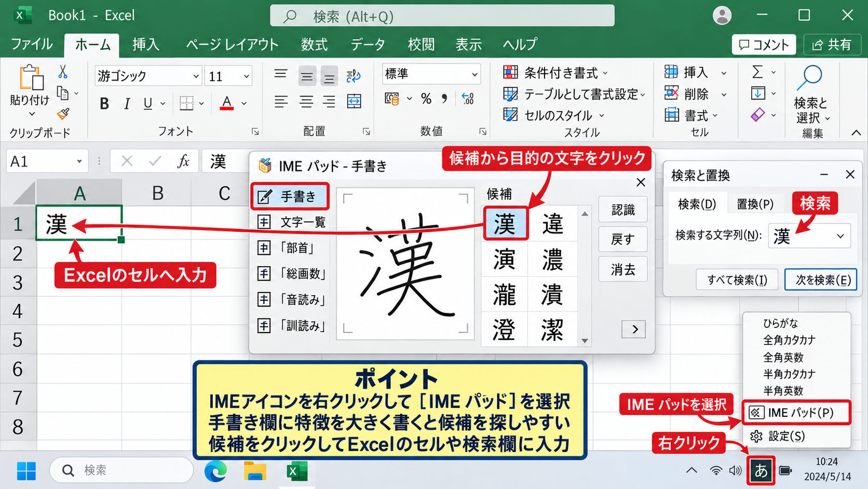Screen dimensions: 868x489
Task: Click the Name Box showing A1
Action: click(x=47, y=162)
